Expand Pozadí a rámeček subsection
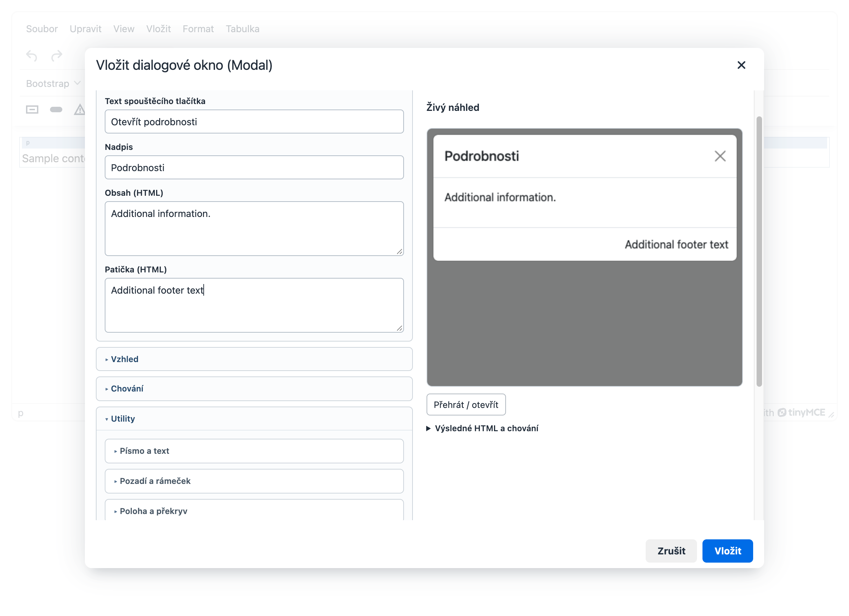 point(254,480)
